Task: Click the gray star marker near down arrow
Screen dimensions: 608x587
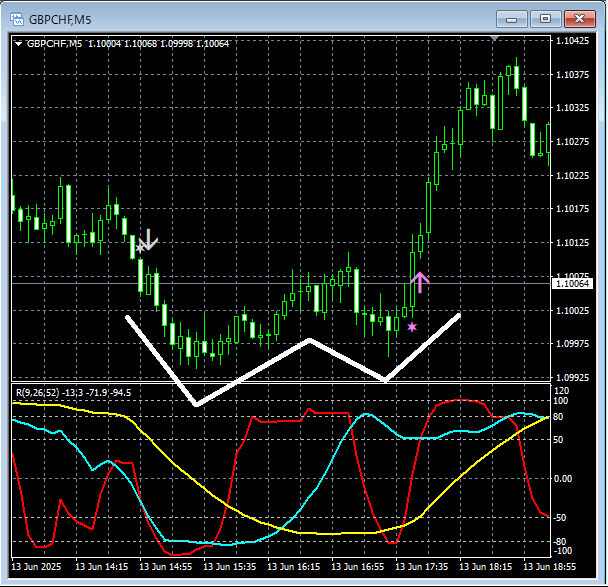Action: pyautogui.click(x=140, y=248)
